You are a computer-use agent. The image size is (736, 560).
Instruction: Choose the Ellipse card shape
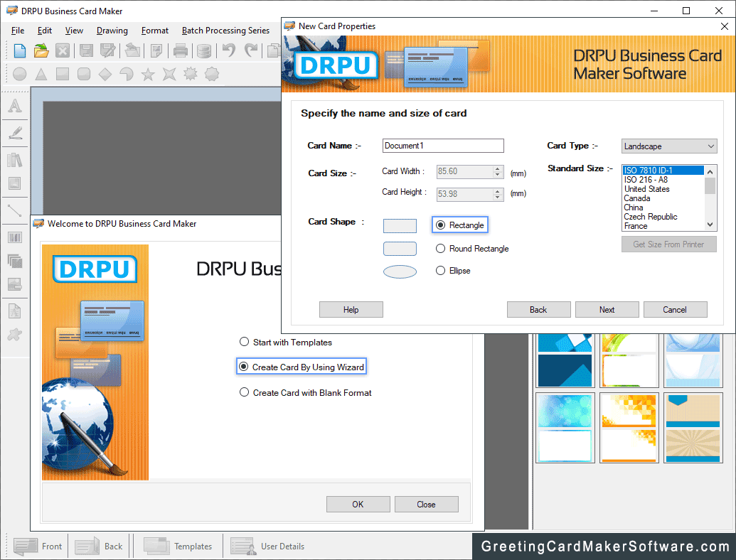tap(453, 271)
